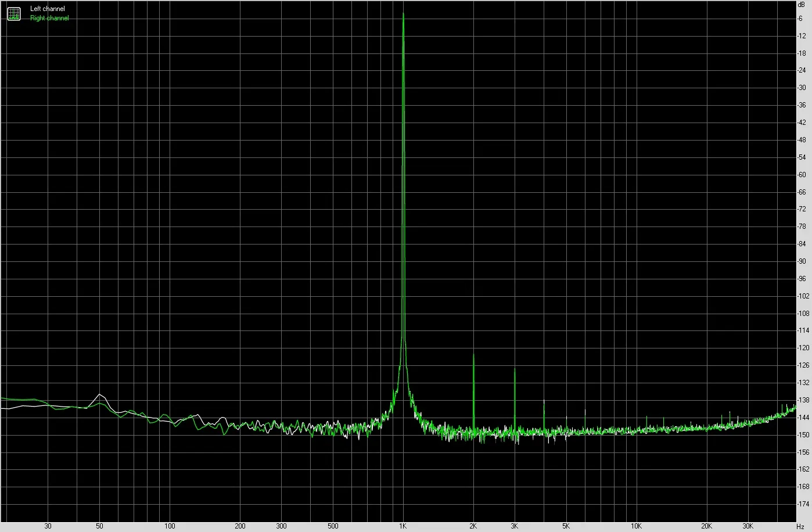Screen dimensions: 812x532
Task: Click the 10K frequency axis label
Action: pos(636,526)
